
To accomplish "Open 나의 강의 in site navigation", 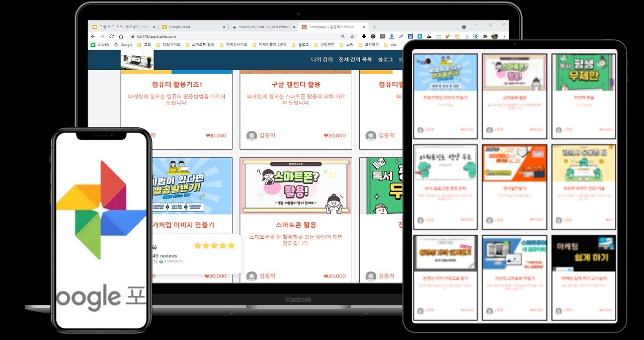I will click(x=321, y=59).
